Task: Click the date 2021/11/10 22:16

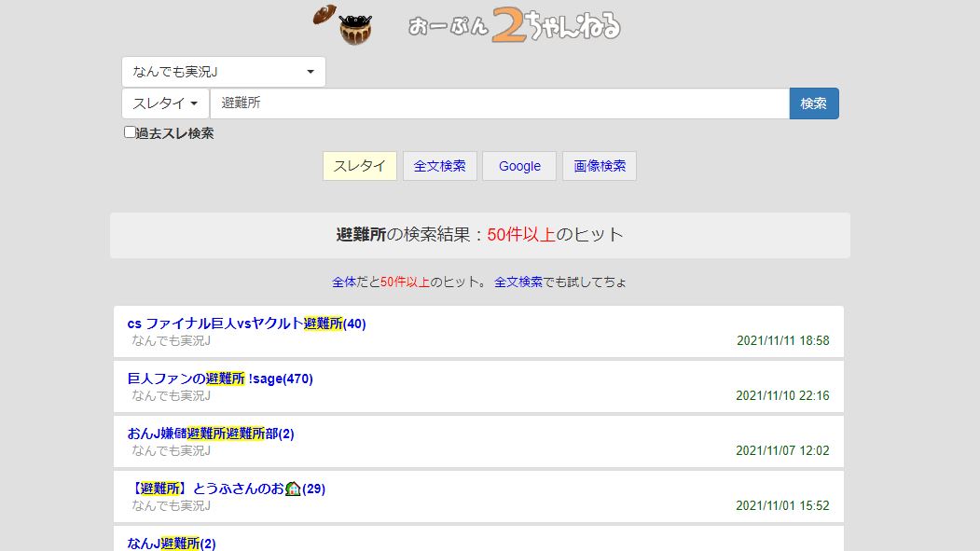Action: (782, 395)
